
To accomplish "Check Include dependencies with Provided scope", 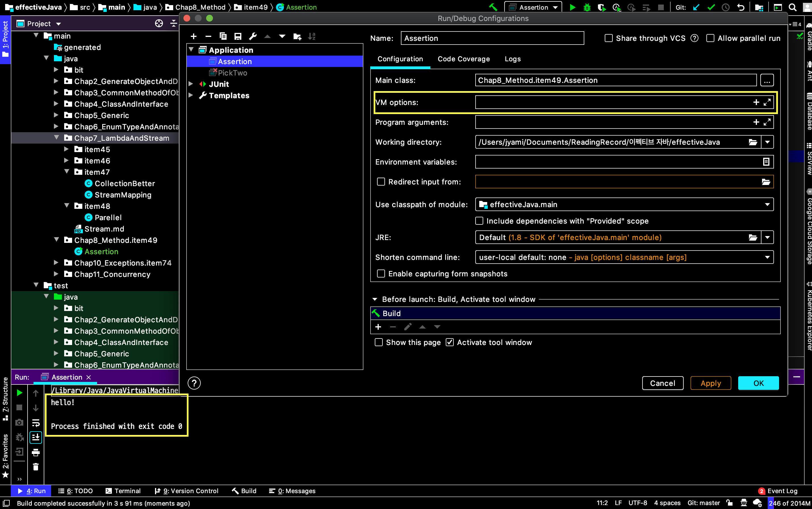I will click(480, 221).
